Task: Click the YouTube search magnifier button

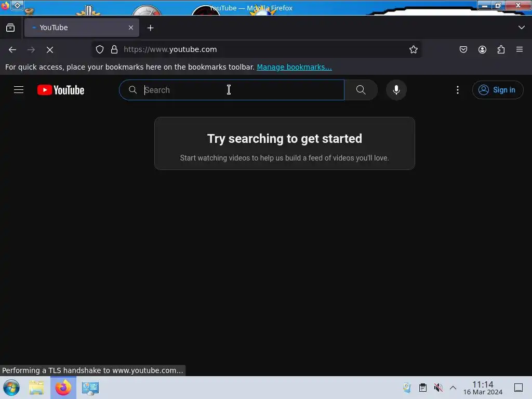Action: coord(361,90)
